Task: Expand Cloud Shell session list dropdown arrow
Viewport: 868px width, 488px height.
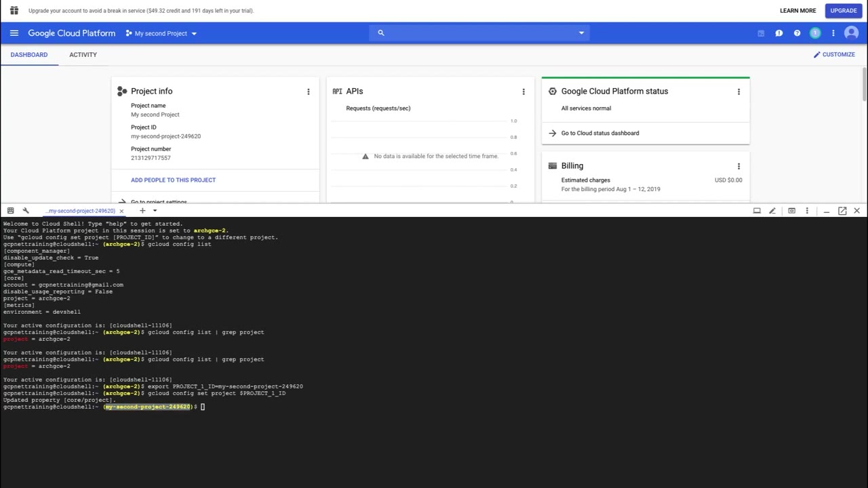Action: (155, 211)
